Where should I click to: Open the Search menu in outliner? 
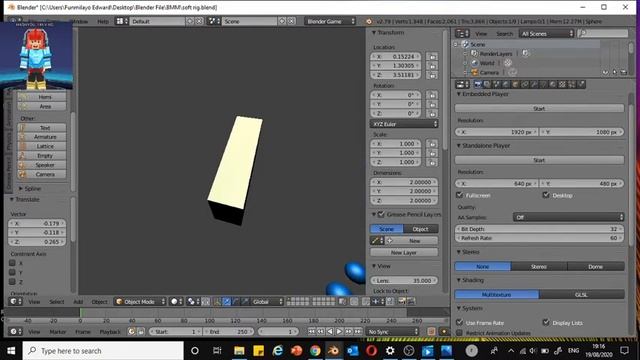(504, 33)
